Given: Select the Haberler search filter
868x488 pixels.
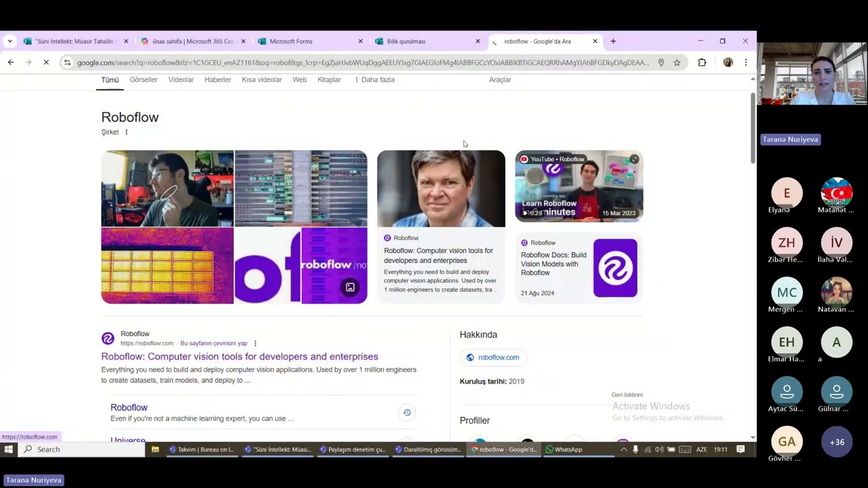Looking at the screenshot, I should (218, 80).
